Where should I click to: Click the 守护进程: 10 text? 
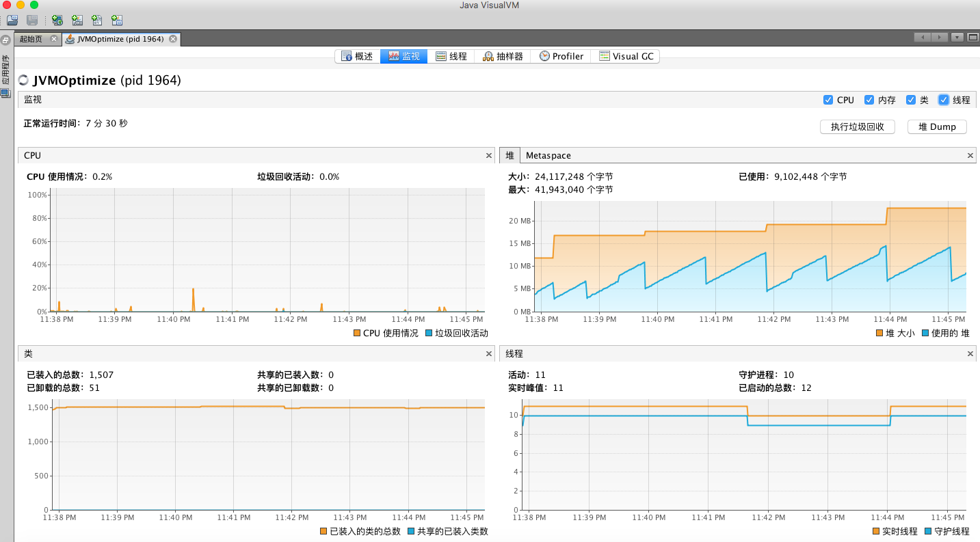tap(766, 375)
